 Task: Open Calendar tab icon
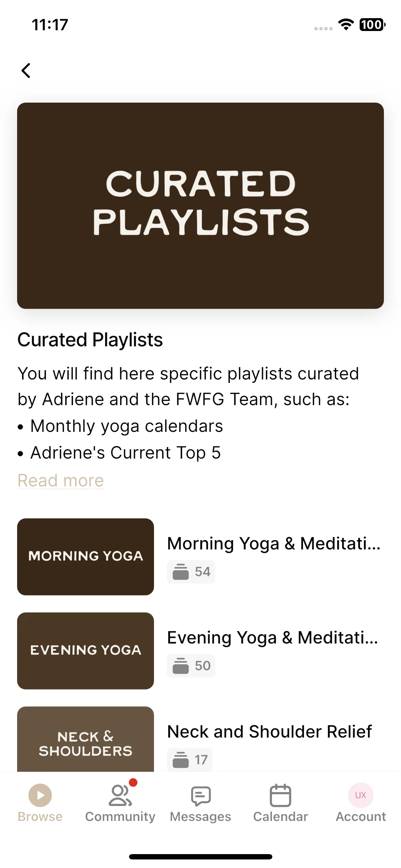pyautogui.click(x=281, y=795)
